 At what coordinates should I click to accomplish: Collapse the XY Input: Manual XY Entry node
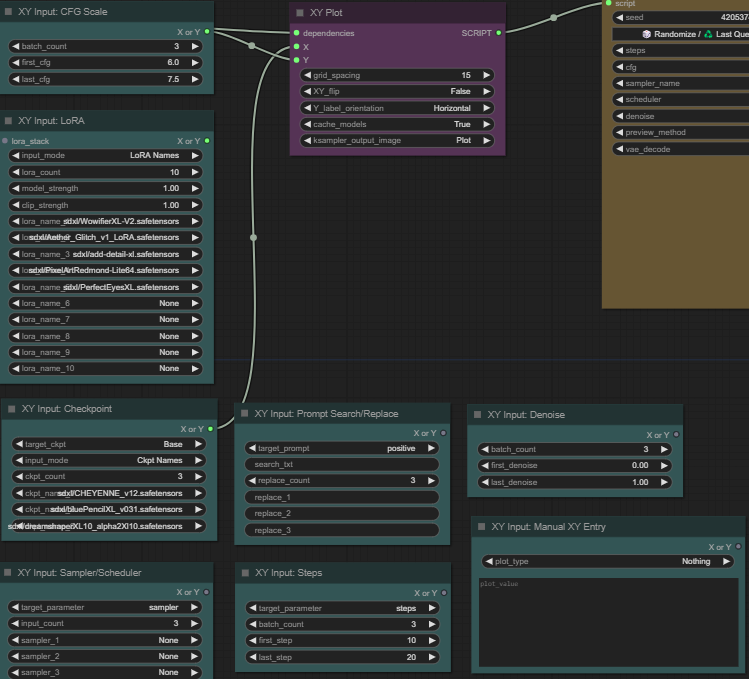coord(481,526)
